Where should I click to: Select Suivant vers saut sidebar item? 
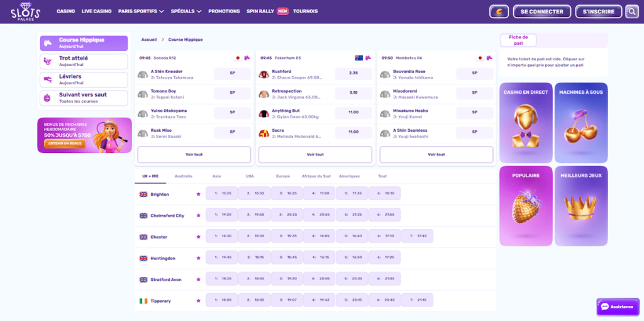point(84,98)
